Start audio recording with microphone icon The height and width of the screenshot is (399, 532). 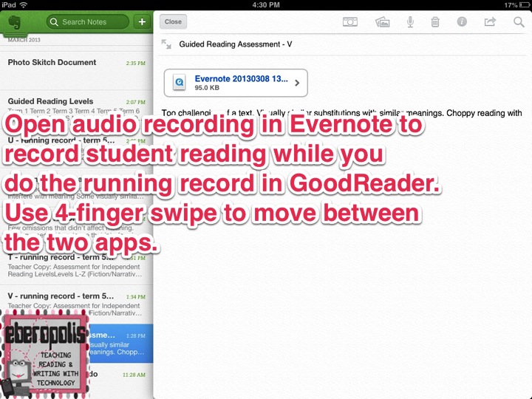410,22
